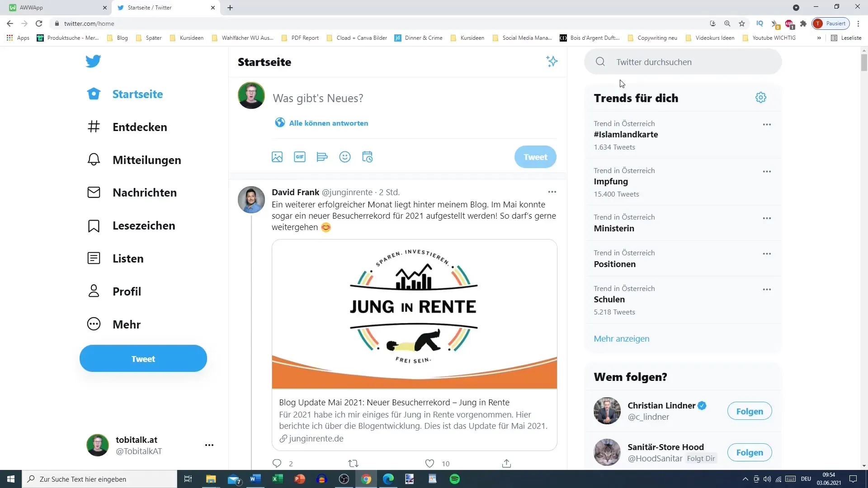Open Excel from the taskbar
Screen dimensions: 868x488
coord(278,479)
